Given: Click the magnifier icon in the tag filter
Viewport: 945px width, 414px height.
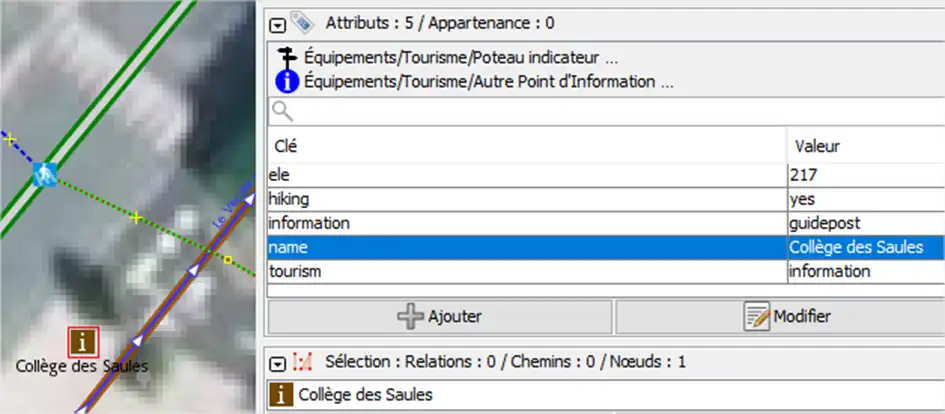Looking at the screenshot, I should click(x=282, y=111).
